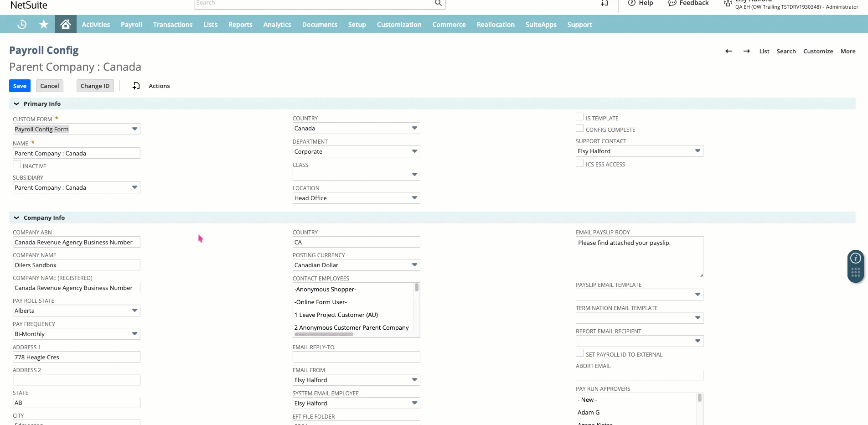
Task: Click the Abort Email input field
Action: (639, 376)
